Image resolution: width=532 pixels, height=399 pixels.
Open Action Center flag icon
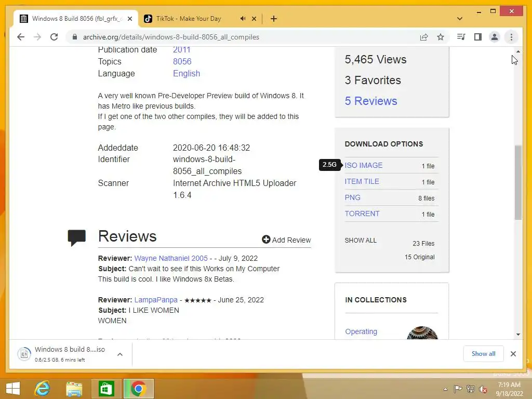pyautogui.click(x=458, y=389)
